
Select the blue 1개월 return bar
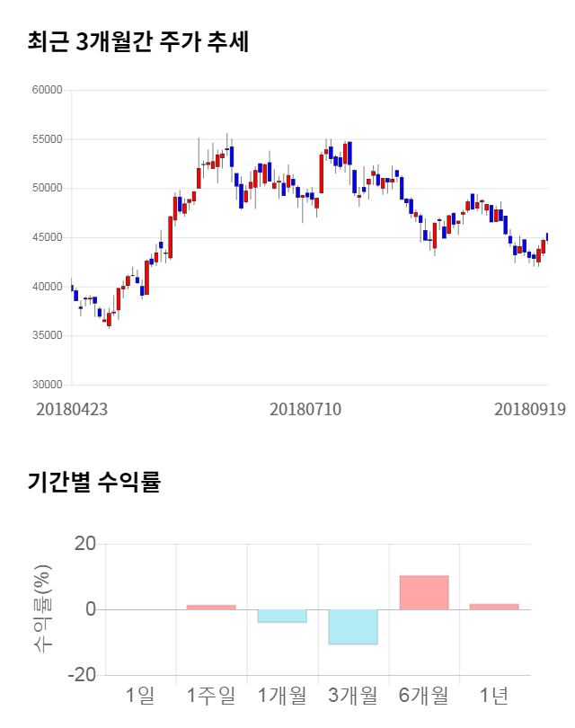[x=282, y=616]
